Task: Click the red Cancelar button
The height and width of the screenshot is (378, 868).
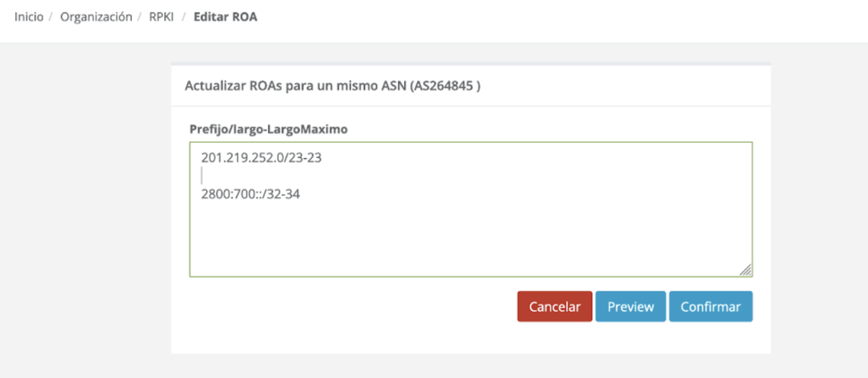Action: click(555, 306)
